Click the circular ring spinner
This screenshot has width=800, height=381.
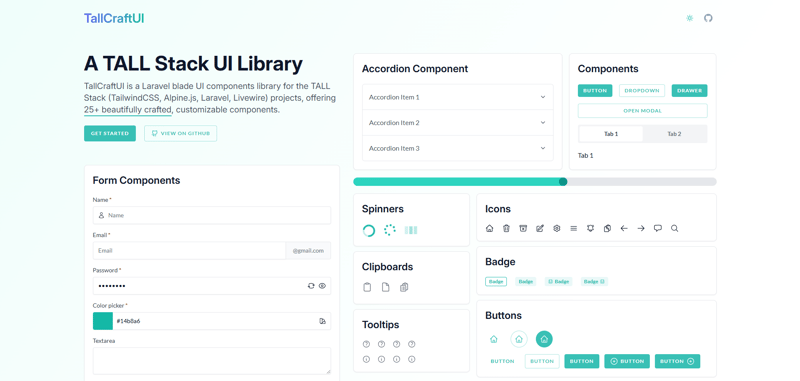coord(369,231)
